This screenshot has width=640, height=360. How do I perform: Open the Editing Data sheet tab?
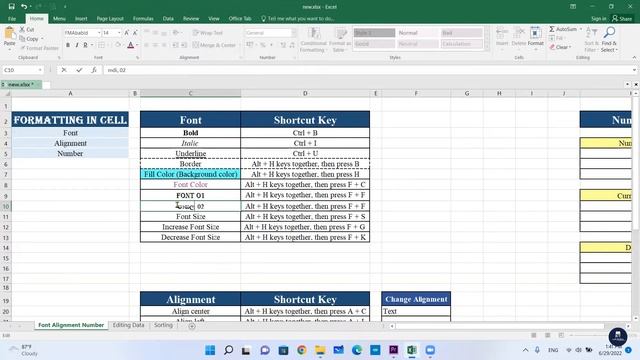point(129,325)
